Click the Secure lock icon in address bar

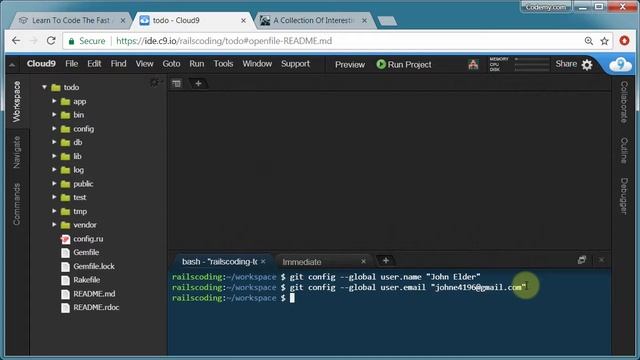click(71, 41)
